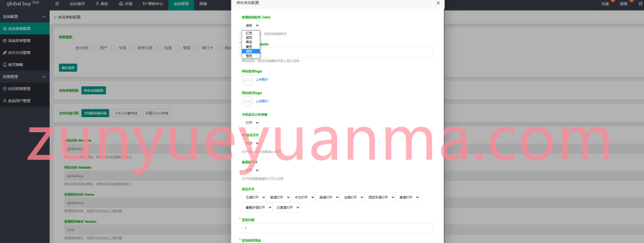
Task: Check the 银行卡 checkbox
Action: click(197, 48)
